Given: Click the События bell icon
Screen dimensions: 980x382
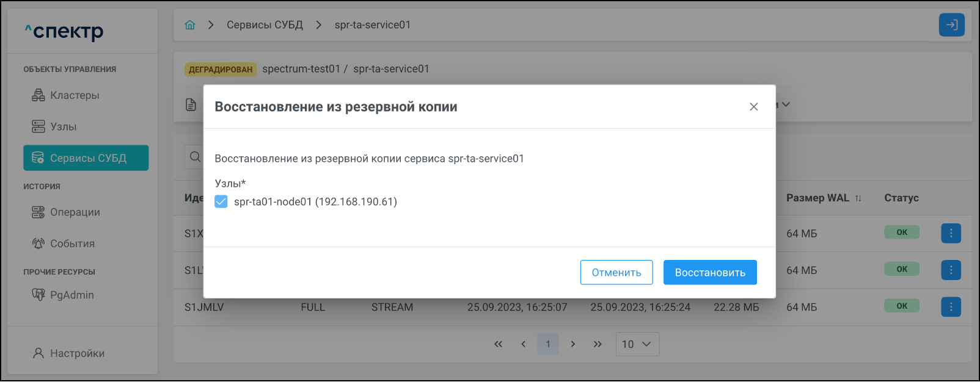Looking at the screenshot, I should [38, 243].
